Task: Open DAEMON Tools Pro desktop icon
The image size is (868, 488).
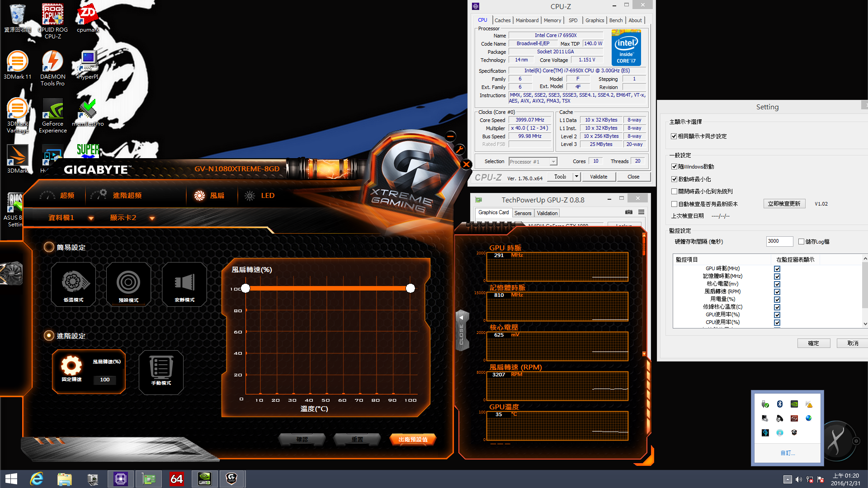Action: [52, 68]
